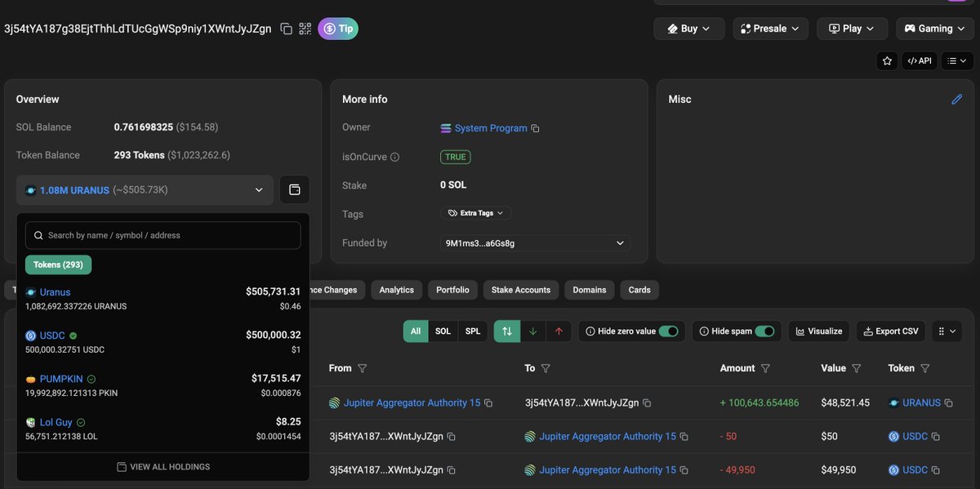
Task: Select the SOL filter button
Action: point(443,331)
